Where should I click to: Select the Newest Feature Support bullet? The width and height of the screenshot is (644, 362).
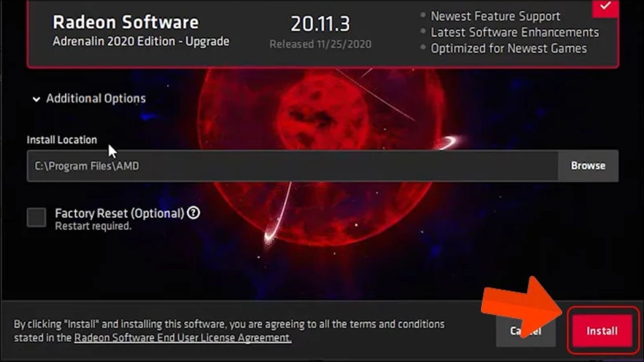pos(490,16)
